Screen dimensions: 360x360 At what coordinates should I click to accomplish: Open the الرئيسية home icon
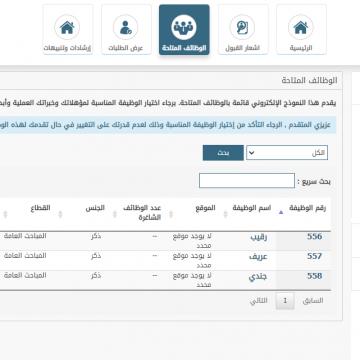(x=301, y=27)
